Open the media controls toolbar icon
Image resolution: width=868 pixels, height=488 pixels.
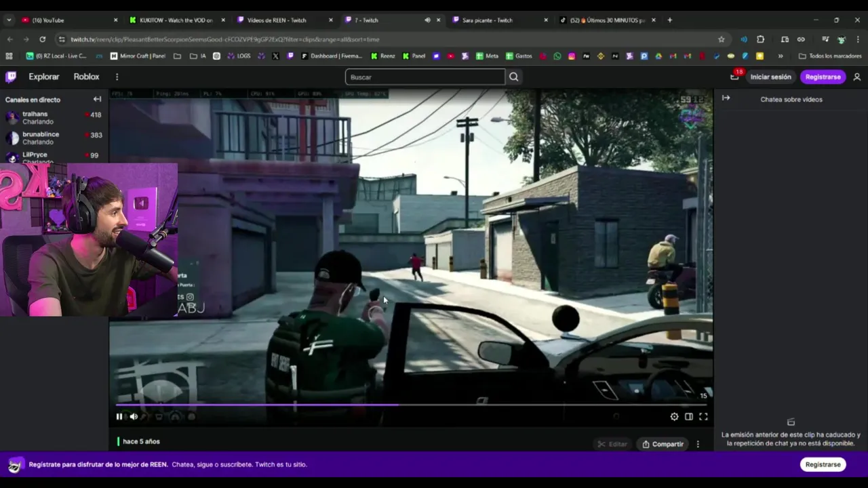pyautogui.click(x=825, y=39)
